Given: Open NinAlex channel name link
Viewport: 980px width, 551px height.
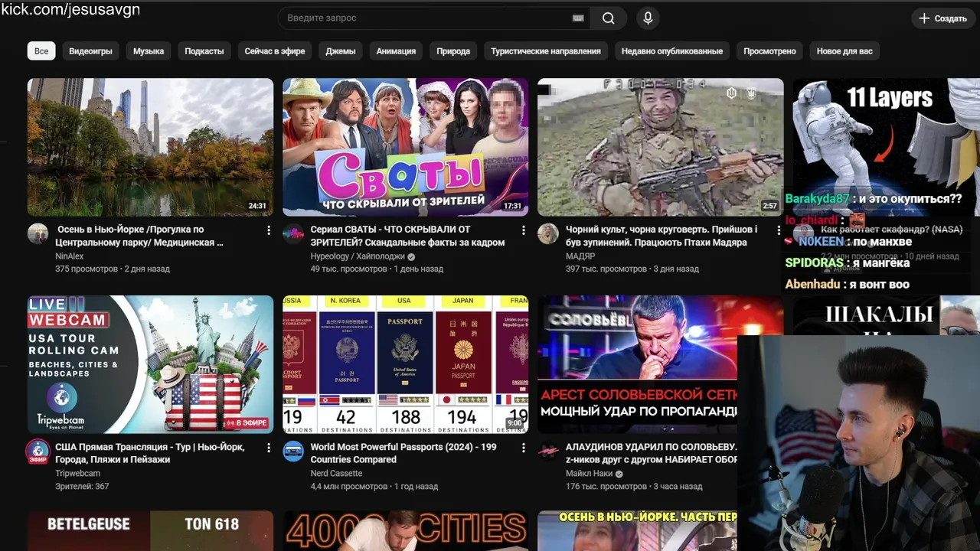Looking at the screenshot, I should (x=70, y=256).
